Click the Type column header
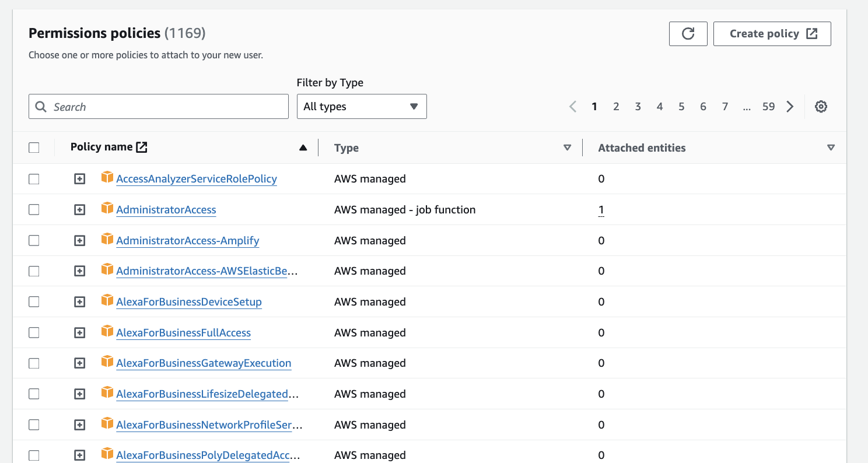Image resolution: width=868 pixels, height=463 pixels. 346,148
